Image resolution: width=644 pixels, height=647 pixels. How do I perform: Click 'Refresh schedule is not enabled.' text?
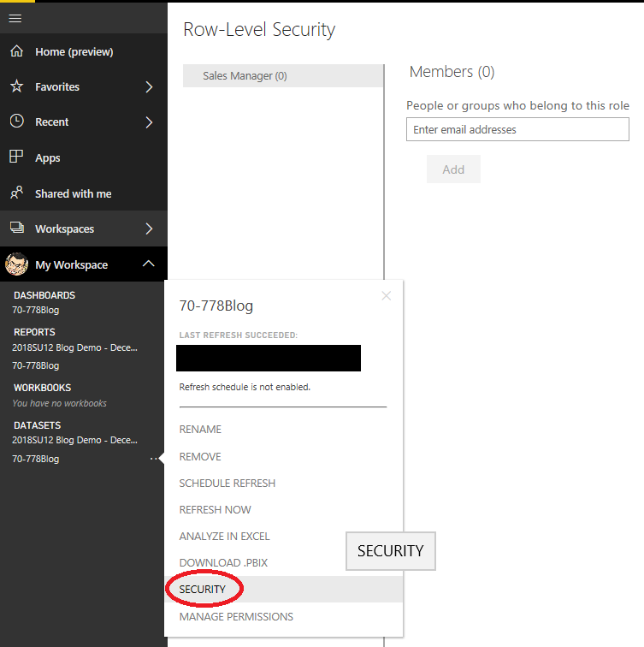(245, 387)
